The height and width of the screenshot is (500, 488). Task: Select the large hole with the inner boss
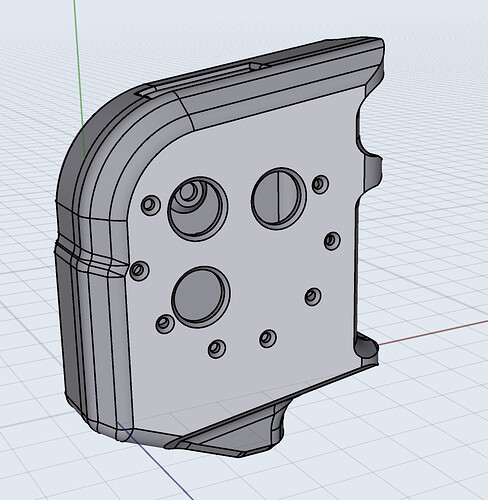pos(198,209)
